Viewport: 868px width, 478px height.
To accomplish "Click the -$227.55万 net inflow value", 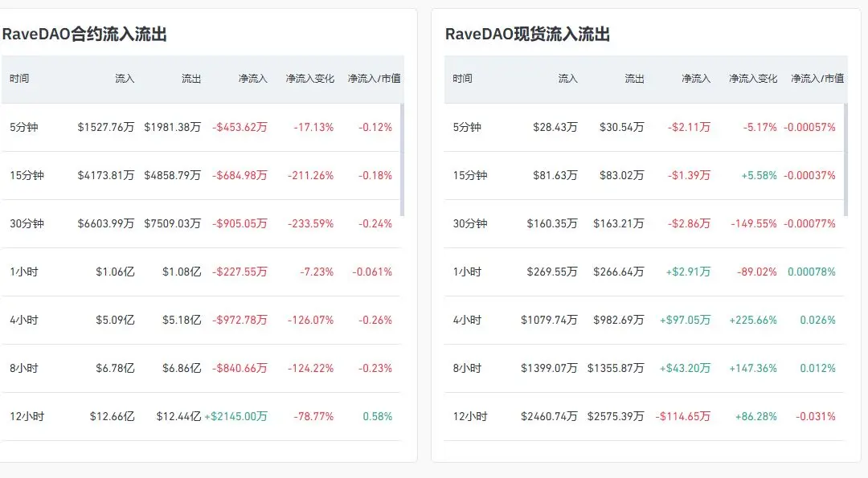I will click(240, 272).
